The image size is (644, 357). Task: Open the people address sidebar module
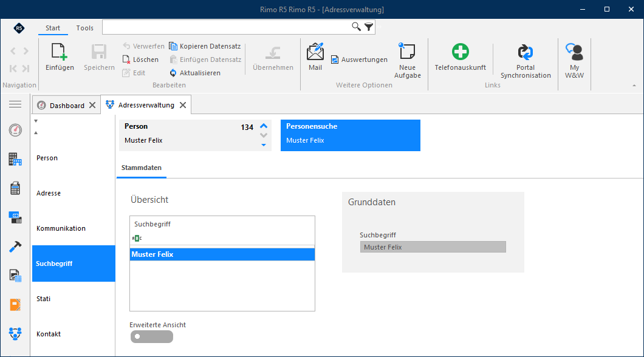(15, 333)
